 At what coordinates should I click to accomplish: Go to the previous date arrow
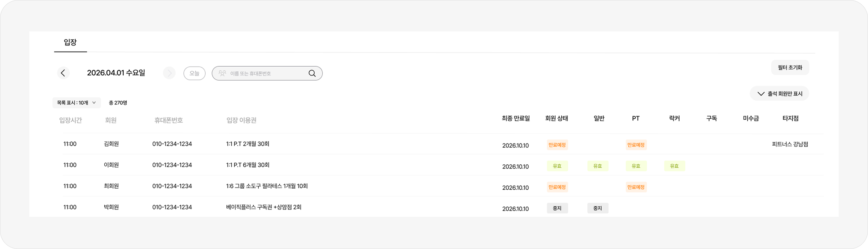tap(63, 73)
